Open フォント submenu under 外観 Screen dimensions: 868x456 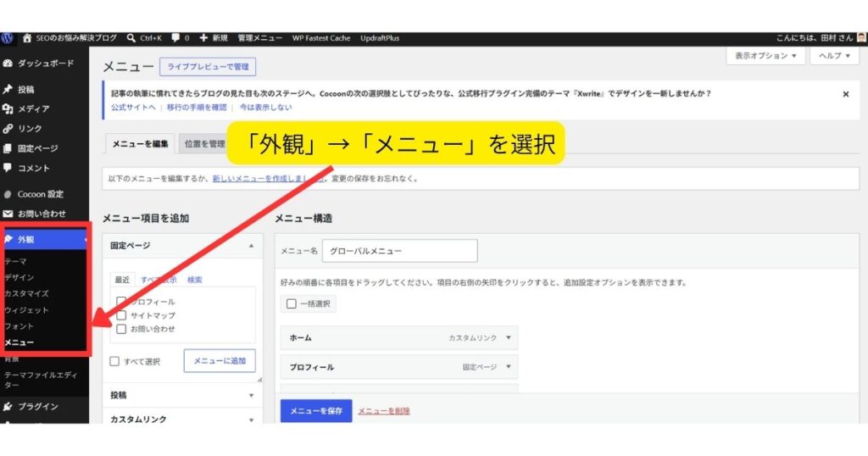tap(19, 326)
